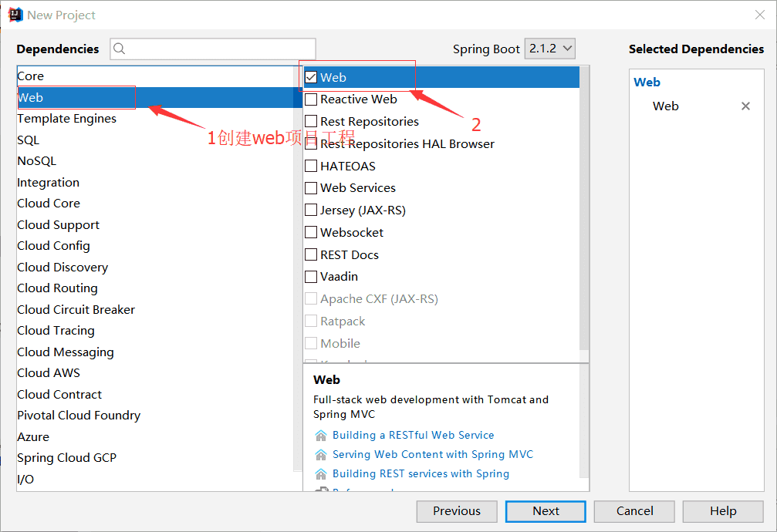Check the REST Docs option
The width and height of the screenshot is (777, 532).
(311, 254)
